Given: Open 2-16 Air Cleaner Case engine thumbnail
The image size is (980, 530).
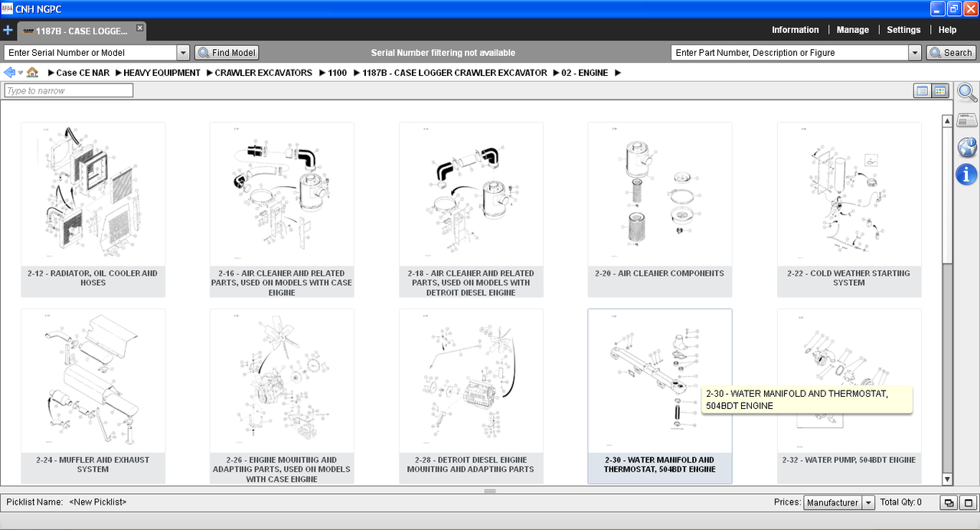Looking at the screenshot, I should [282, 209].
